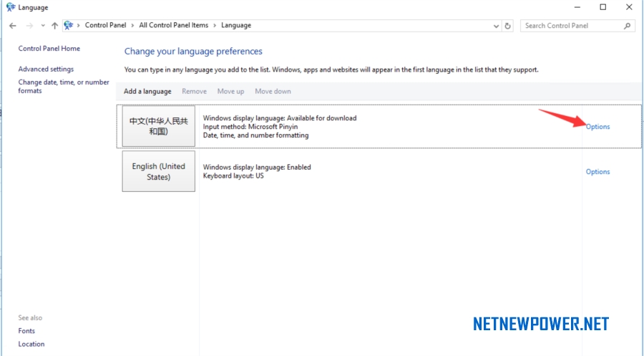Click the Forward navigation arrow
Image resolution: width=644 pixels, height=356 pixels.
point(29,26)
